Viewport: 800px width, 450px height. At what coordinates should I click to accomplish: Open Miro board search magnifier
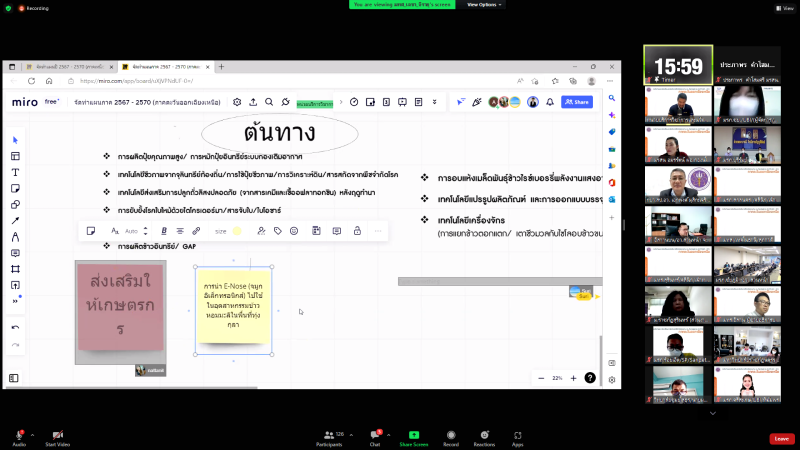(x=270, y=101)
